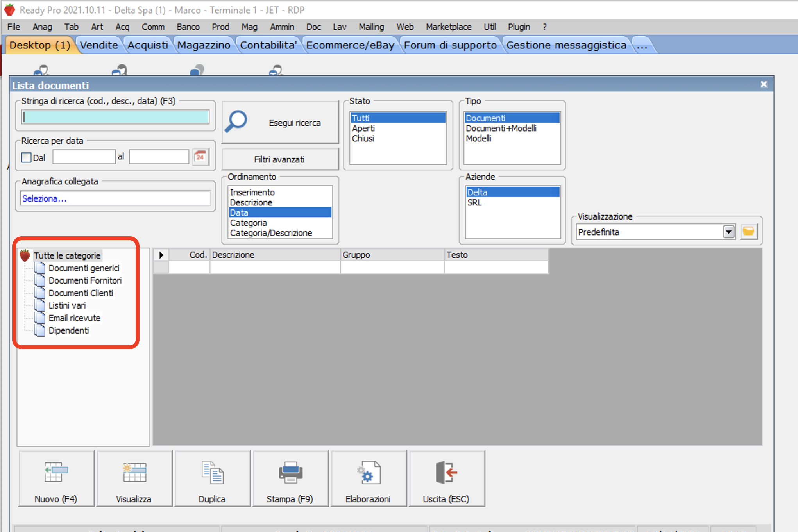This screenshot has width=798, height=532.
Task: Click the Documenti Fornitori document icon
Action: pyautogui.click(x=39, y=280)
